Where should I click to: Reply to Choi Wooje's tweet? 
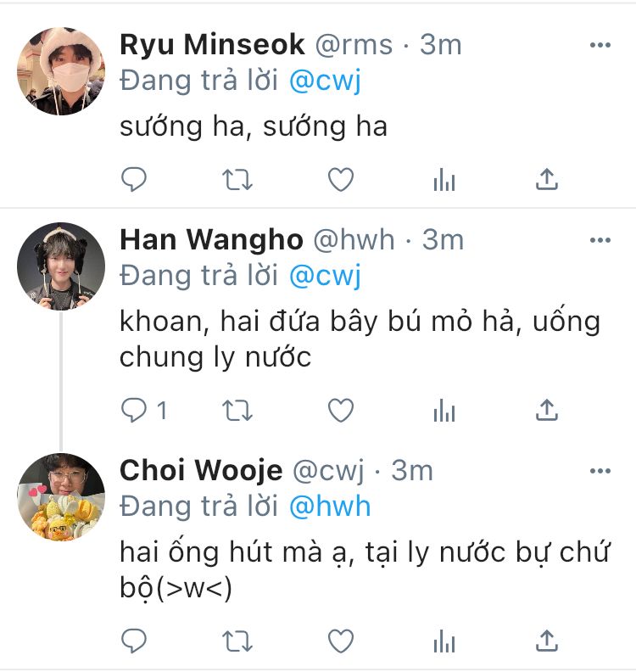coord(134,641)
